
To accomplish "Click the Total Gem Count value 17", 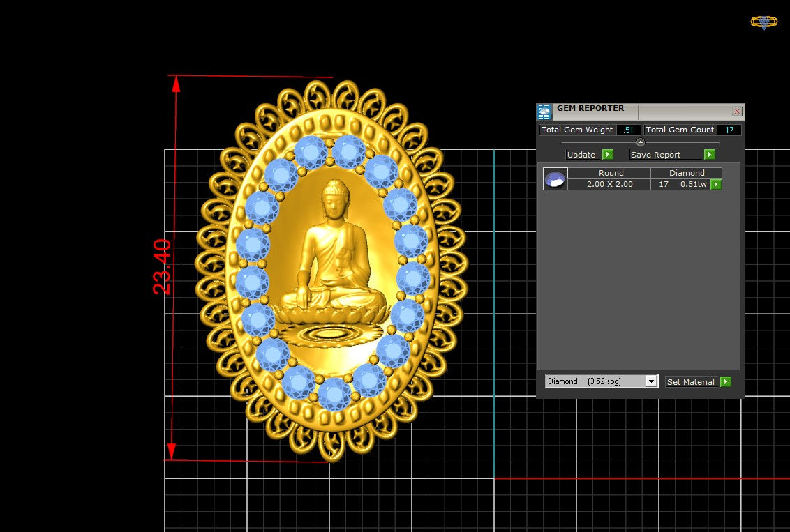I will [729, 130].
